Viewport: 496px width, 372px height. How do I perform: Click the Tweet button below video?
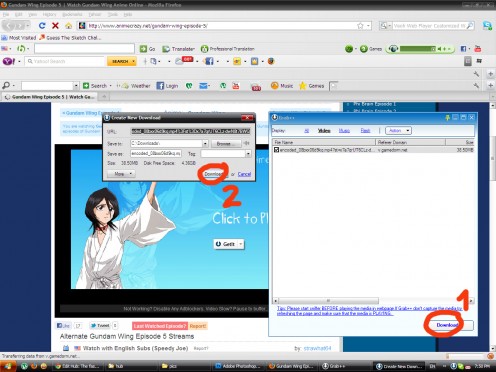point(100,325)
